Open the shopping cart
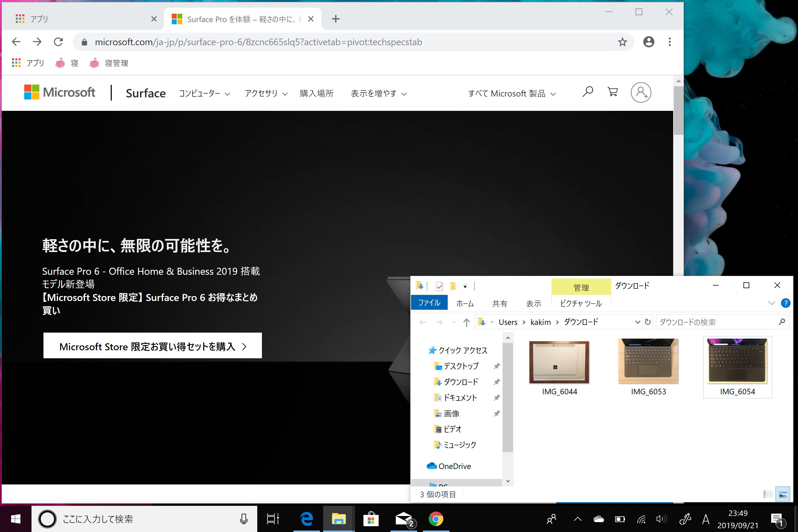 pos(613,92)
